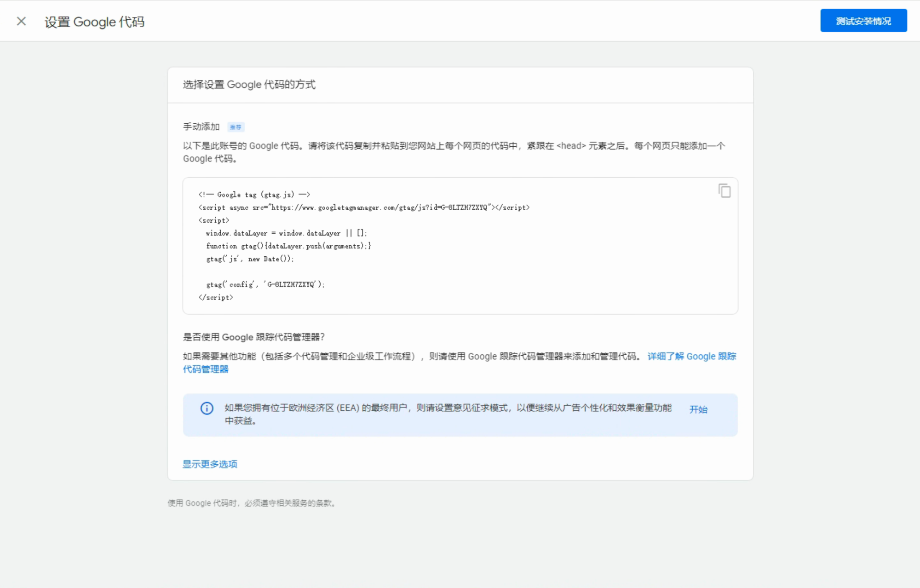Click the googletagmanager script src line

tap(363, 208)
